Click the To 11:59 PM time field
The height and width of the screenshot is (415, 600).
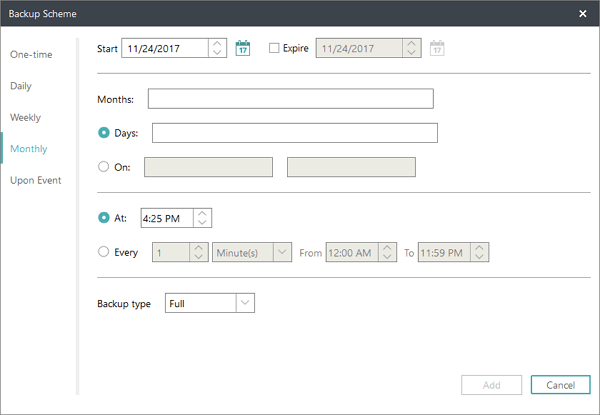(444, 252)
